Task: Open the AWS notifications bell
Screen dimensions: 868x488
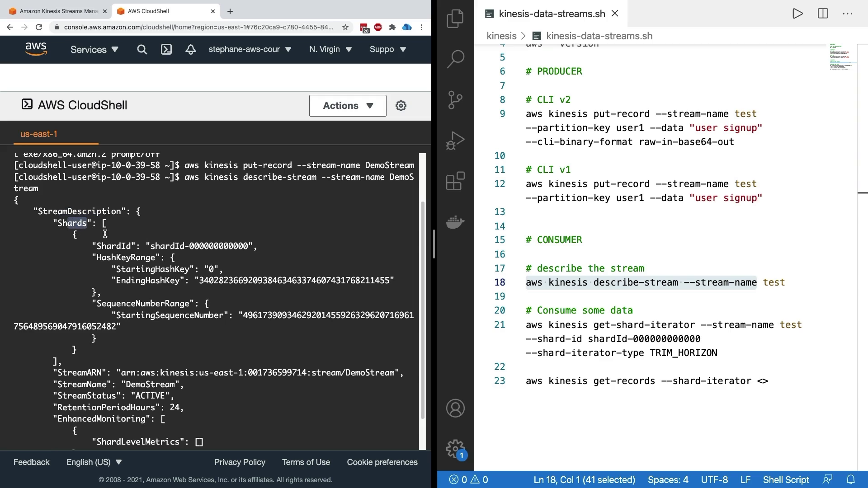Action: (x=190, y=49)
